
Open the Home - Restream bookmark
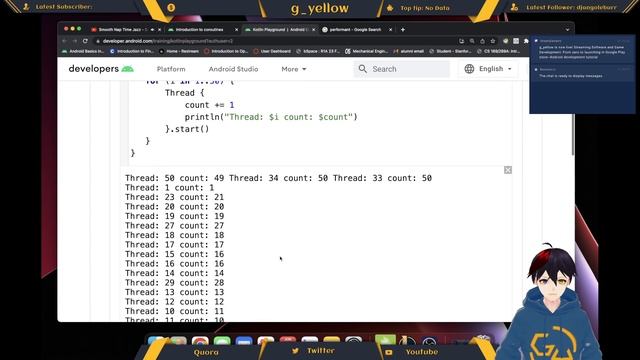tap(179, 51)
